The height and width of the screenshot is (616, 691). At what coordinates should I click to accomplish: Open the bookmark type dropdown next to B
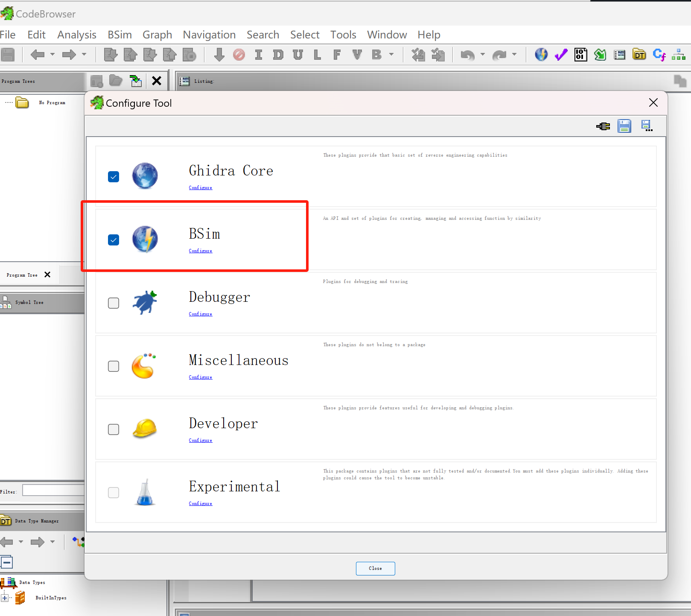(391, 54)
